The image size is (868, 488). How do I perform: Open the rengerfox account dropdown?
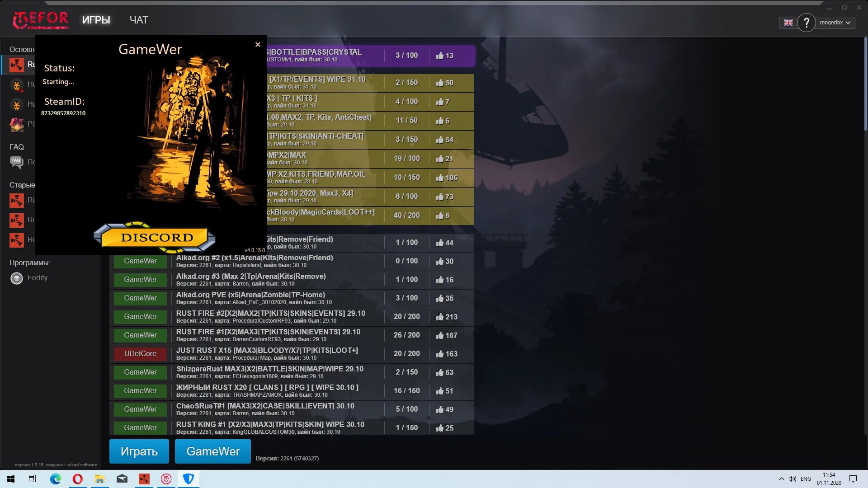pos(835,23)
